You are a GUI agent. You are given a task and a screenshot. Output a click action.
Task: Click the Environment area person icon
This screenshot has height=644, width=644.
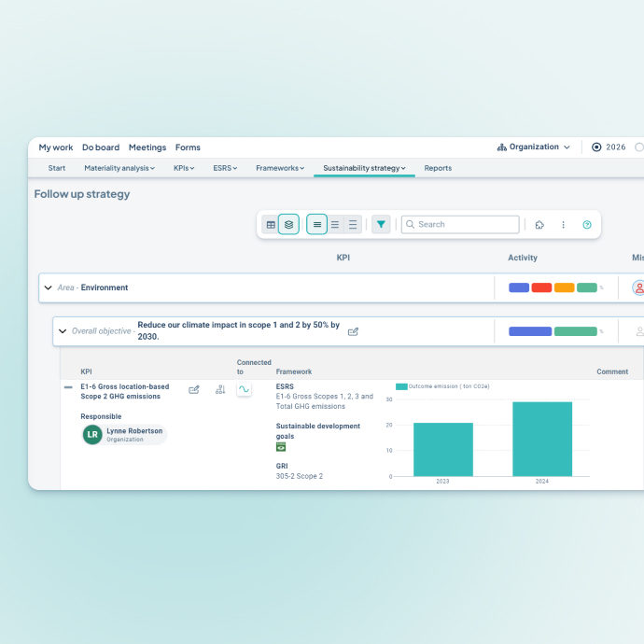638,287
